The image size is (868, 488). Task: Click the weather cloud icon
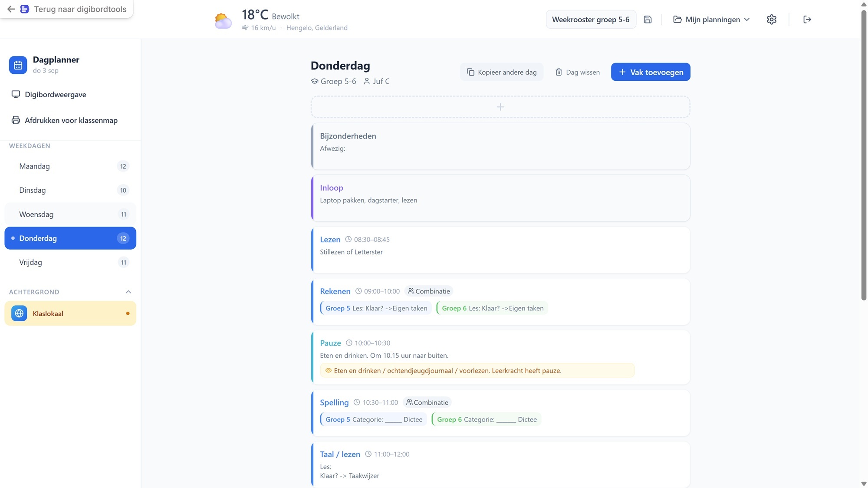click(223, 20)
